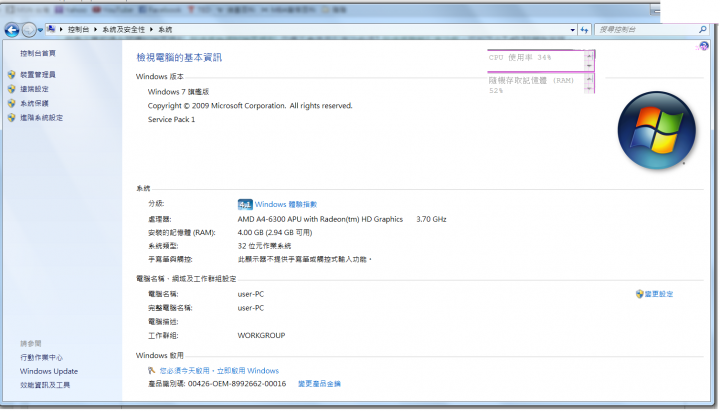Click user-PC in the 完整電腦名稱 row
Image resolution: width=720 pixels, height=411 pixels.
[251, 308]
